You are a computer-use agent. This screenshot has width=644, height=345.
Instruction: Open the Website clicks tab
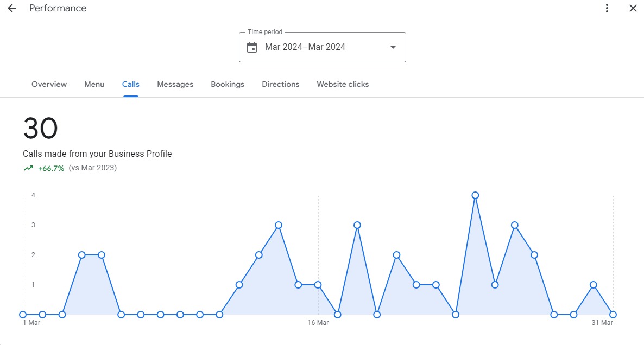tap(343, 84)
